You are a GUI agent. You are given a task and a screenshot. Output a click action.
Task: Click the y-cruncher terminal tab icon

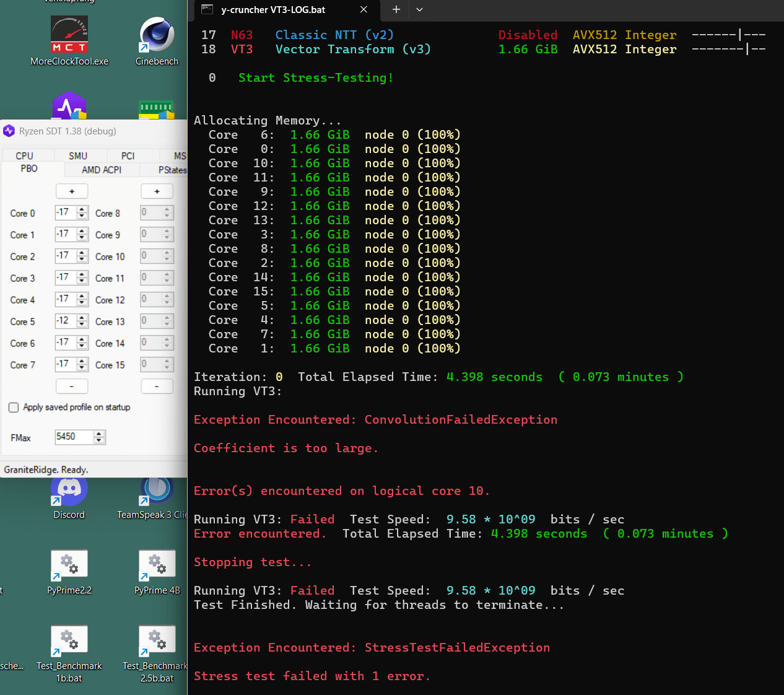(x=207, y=9)
